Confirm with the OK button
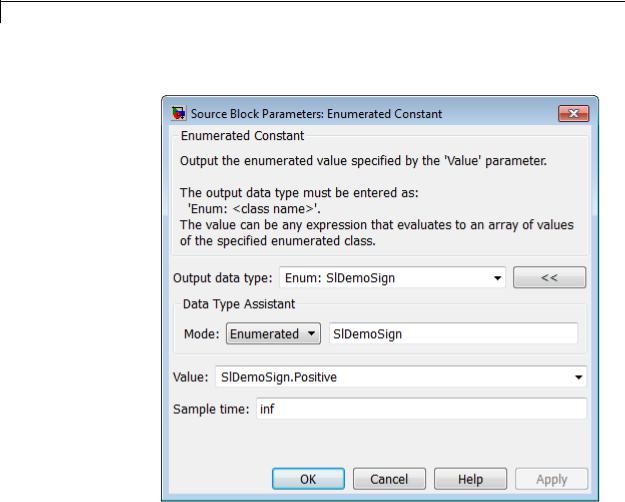625x502 pixels. tap(308, 479)
